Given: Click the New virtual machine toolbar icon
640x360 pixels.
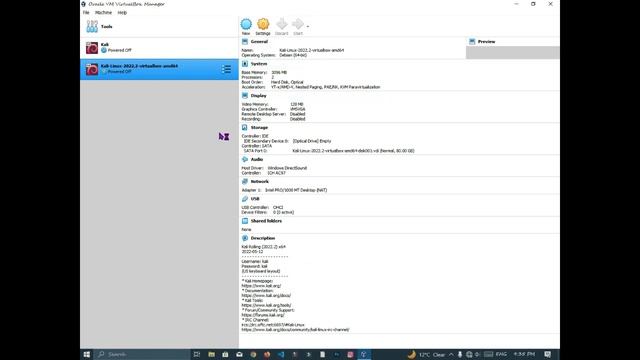Looking at the screenshot, I should 246,24.
